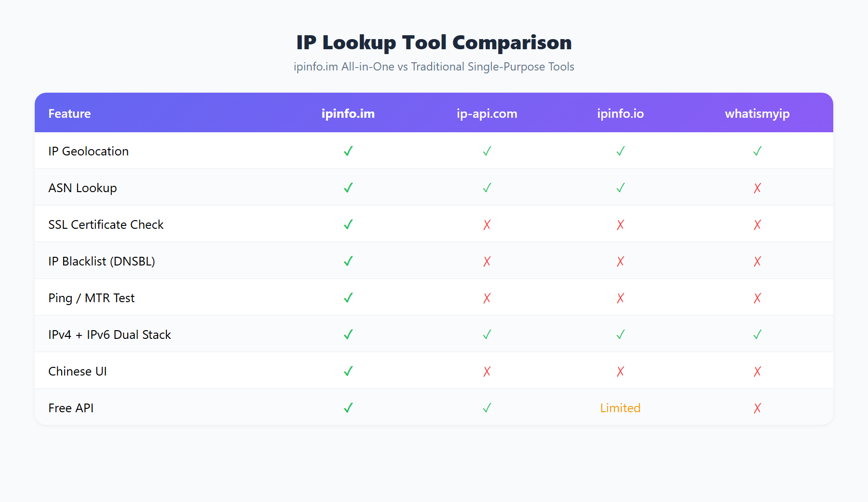Click ipinfo.im checkmark in Free API row
Screen dimensions: 868x502
[348, 408]
